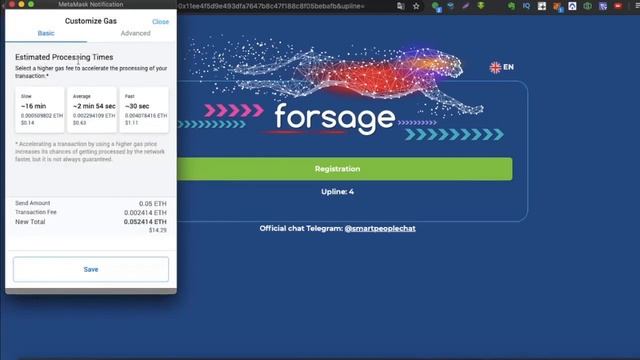Click the blue layered extension icon
Image resolution: width=640 pixels, height=360 pixels.
click(451, 6)
